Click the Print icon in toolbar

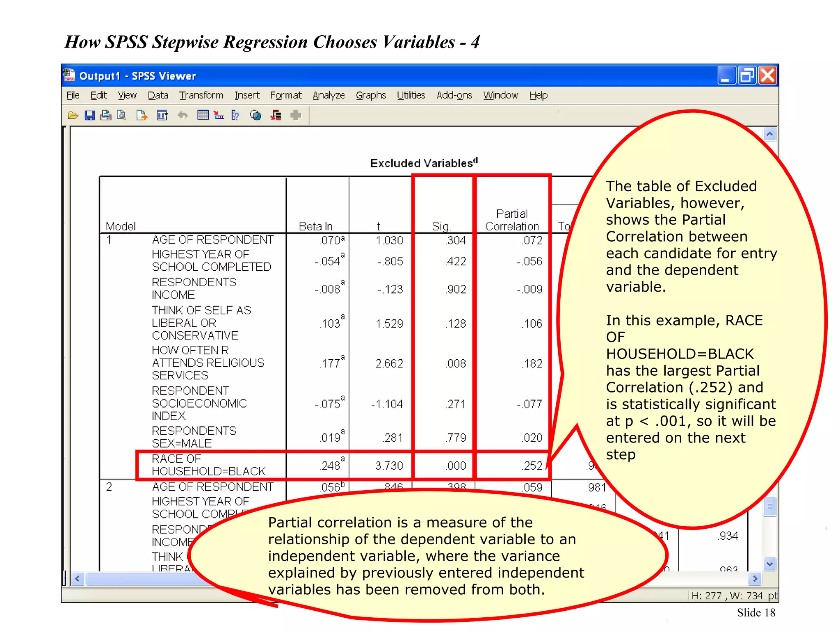click(x=106, y=115)
